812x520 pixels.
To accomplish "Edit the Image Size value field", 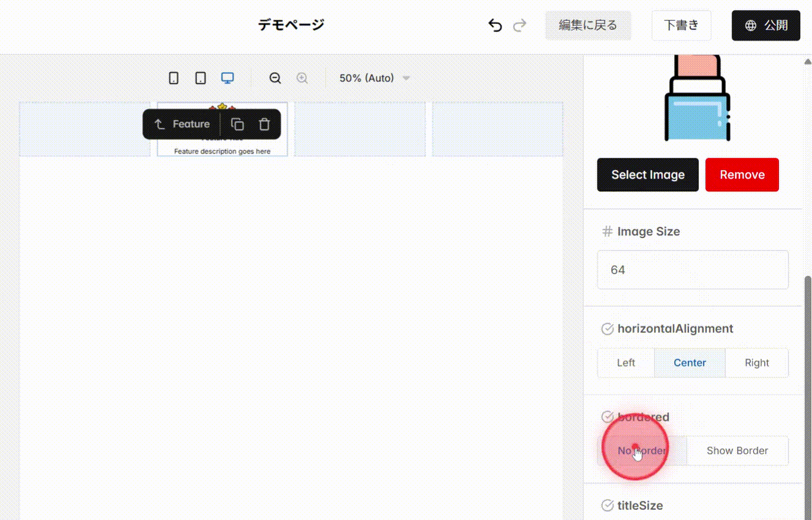I will [x=692, y=270].
